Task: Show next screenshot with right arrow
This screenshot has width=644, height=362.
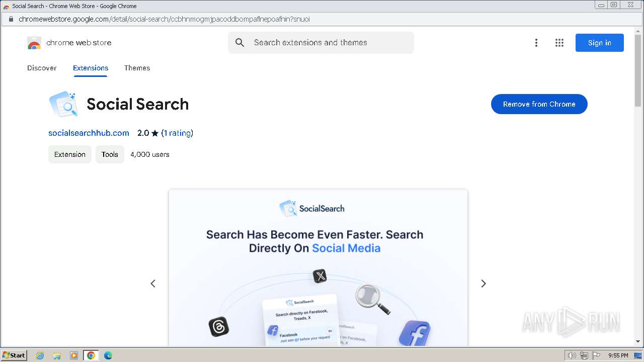Action: (x=484, y=284)
